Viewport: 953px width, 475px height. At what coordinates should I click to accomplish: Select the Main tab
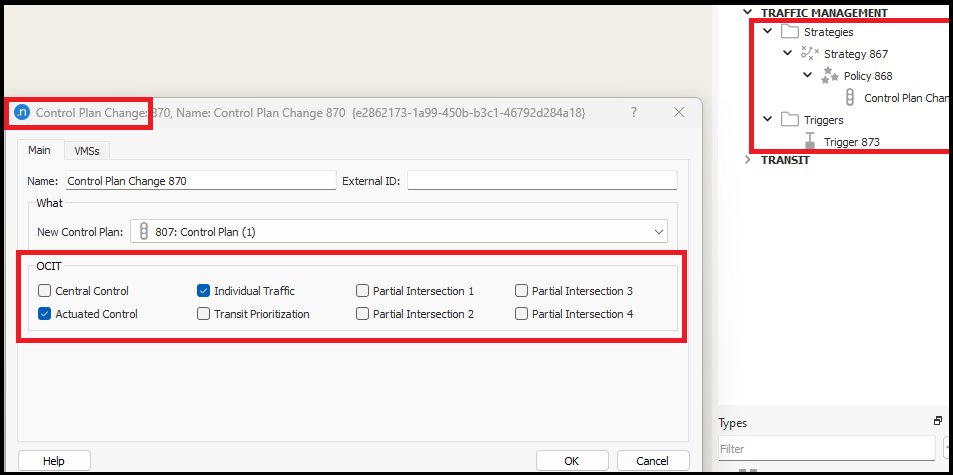tap(39, 151)
